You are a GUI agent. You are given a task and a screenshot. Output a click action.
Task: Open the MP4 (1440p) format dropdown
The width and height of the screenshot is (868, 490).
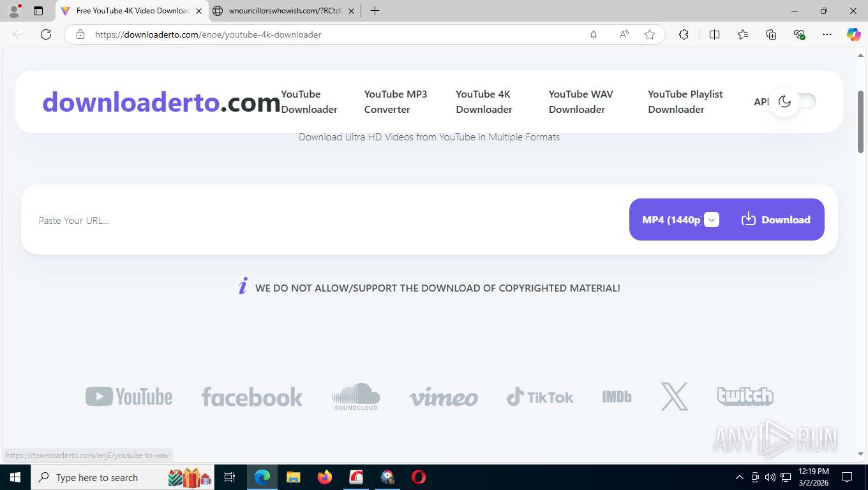click(680, 219)
